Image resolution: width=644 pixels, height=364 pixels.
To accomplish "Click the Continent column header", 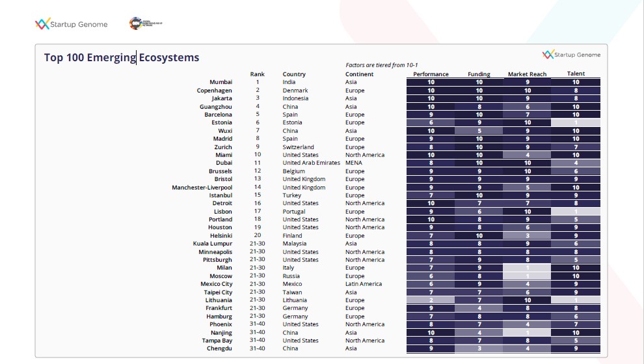I will coord(359,74).
